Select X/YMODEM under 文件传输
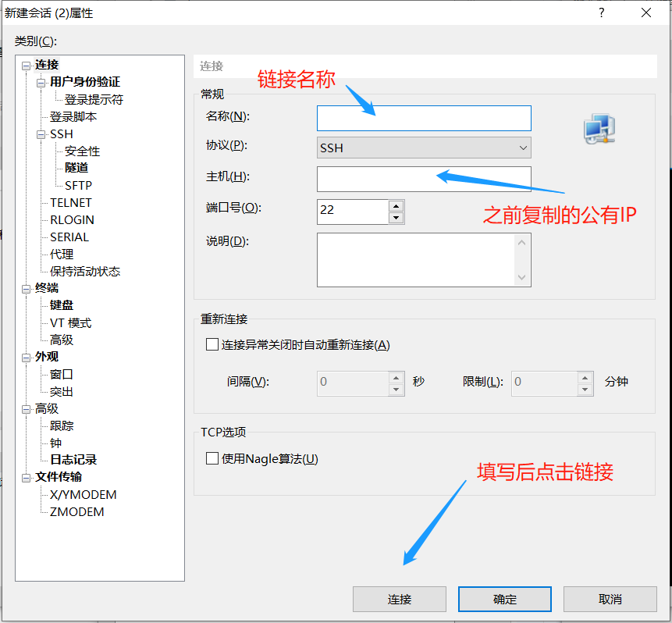Image resolution: width=672 pixels, height=623 pixels. point(83,494)
